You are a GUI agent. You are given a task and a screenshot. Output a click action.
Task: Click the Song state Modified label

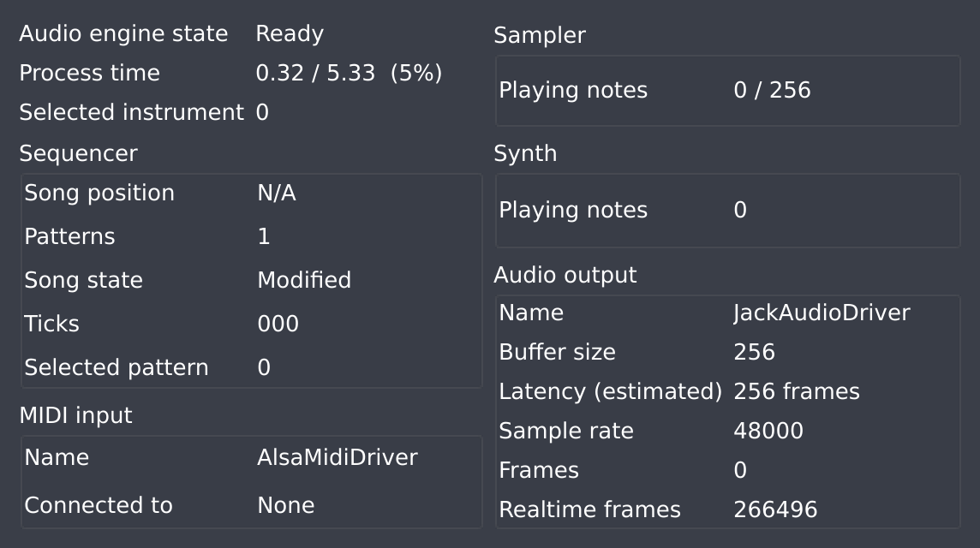pos(304,280)
